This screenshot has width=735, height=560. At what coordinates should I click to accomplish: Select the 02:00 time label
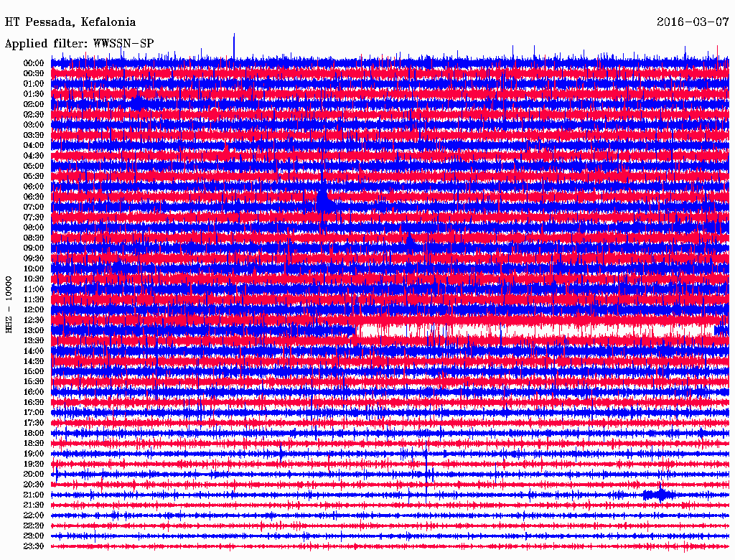pyautogui.click(x=34, y=104)
